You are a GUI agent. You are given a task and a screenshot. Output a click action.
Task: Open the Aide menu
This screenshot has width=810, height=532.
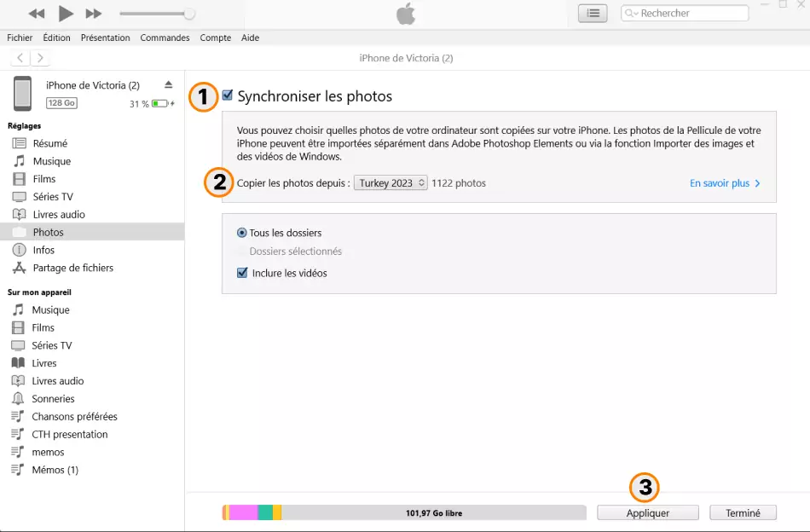tap(250, 38)
